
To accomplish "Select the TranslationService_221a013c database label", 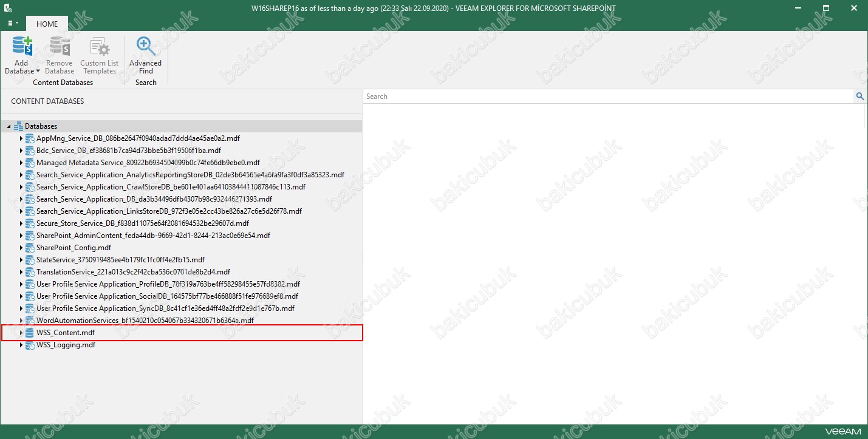I will [133, 272].
